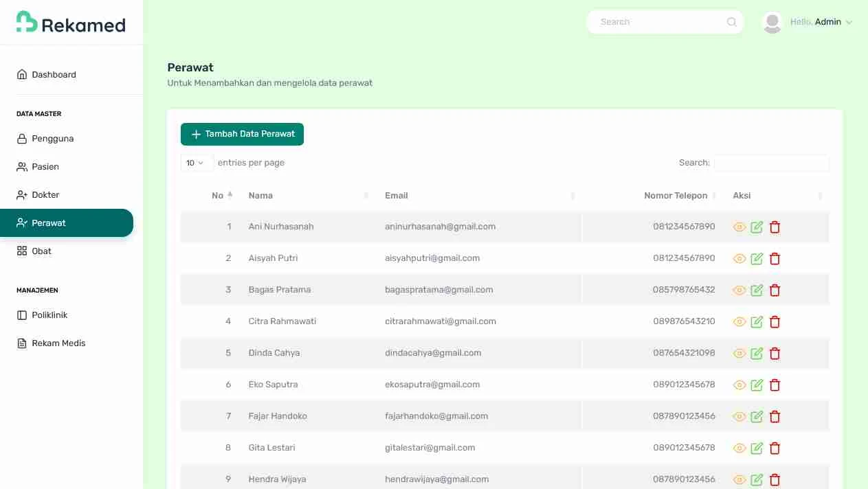Screen dimensions: 868x489
Task: View Aisyah Putri via eye icon
Action: (739, 259)
